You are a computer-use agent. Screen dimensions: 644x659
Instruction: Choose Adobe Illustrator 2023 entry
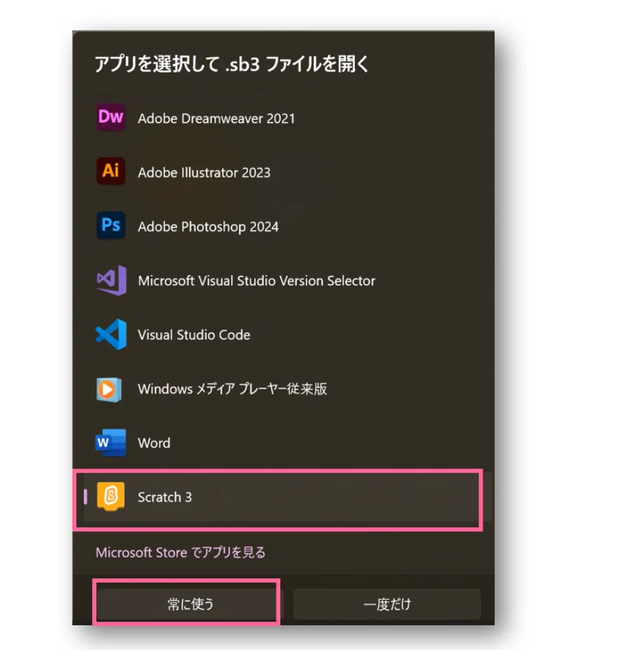coord(204,173)
